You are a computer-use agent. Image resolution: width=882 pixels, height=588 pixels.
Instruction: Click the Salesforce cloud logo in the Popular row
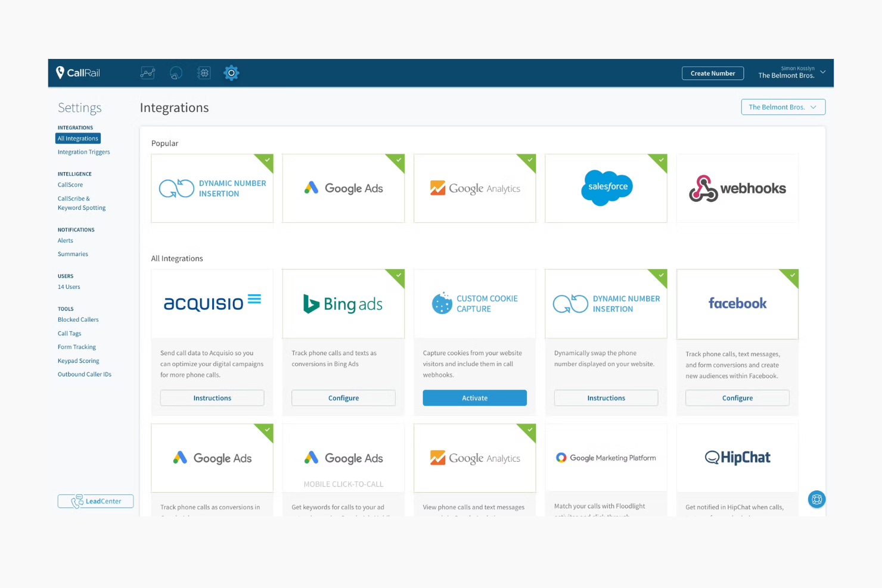tap(607, 187)
